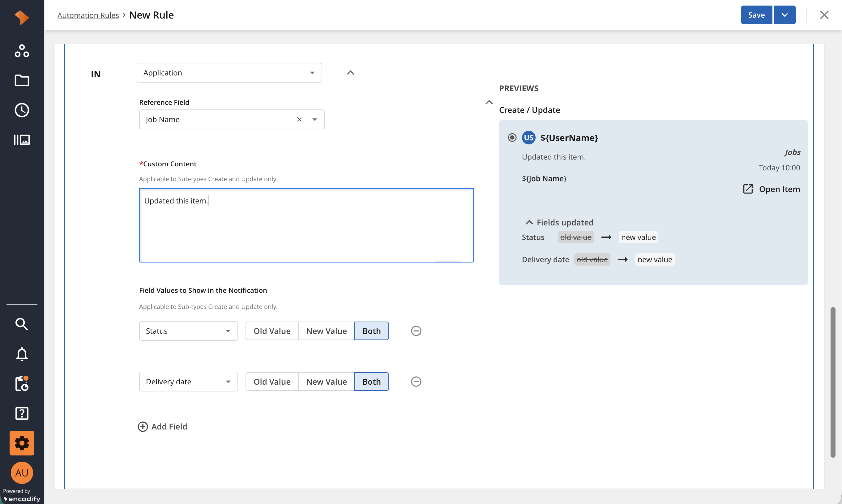Click the Add Field label
This screenshot has height=504, width=842.
click(x=169, y=427)
